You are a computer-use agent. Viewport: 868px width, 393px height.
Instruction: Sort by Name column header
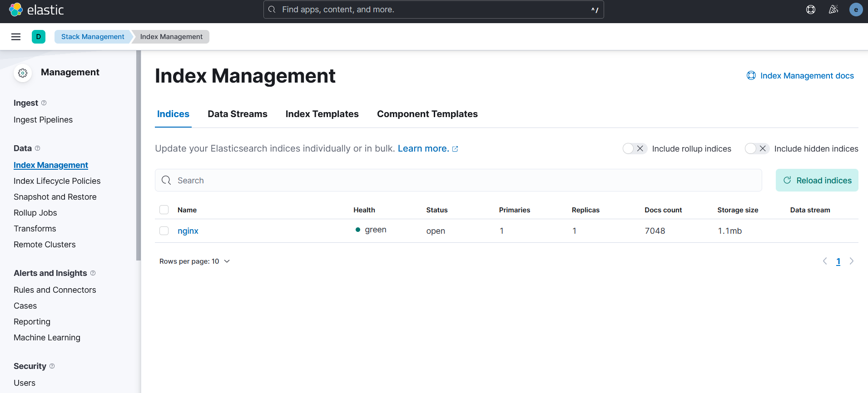(187, 210)
